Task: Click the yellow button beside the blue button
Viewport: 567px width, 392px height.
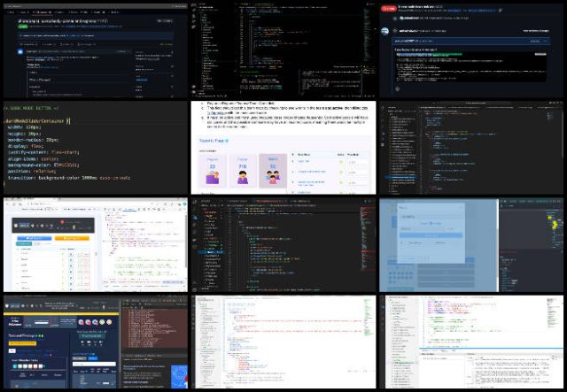Action: click(x=74, y=238)
